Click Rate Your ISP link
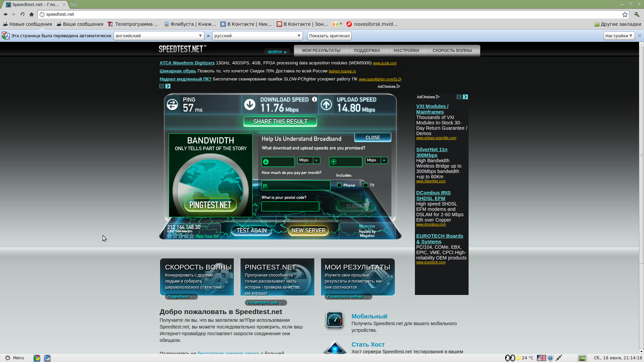Image resolution: width=644 pixels, height=362 pixels. coord(207,236)
